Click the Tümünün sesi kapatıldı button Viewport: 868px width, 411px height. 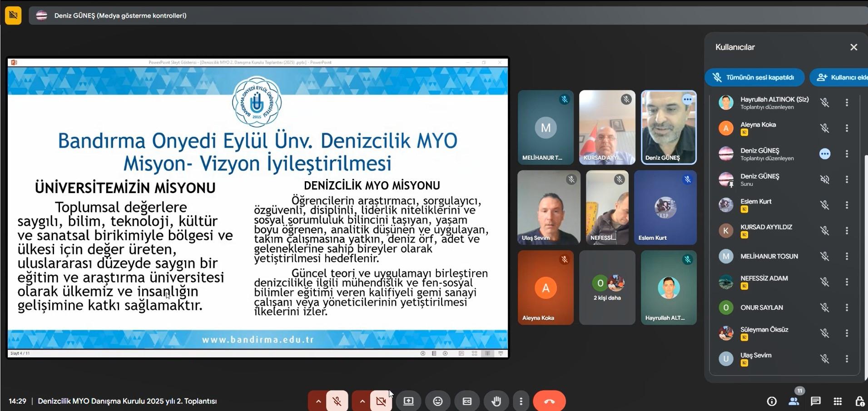pos(754,77)
